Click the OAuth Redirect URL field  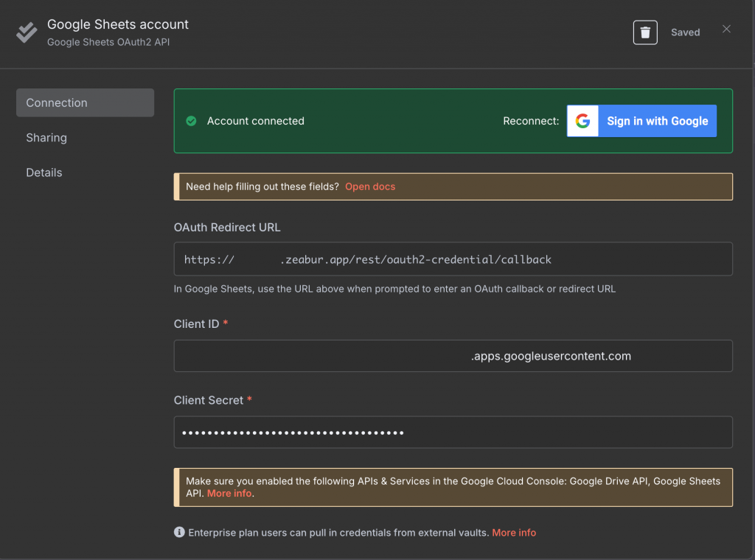453,259
